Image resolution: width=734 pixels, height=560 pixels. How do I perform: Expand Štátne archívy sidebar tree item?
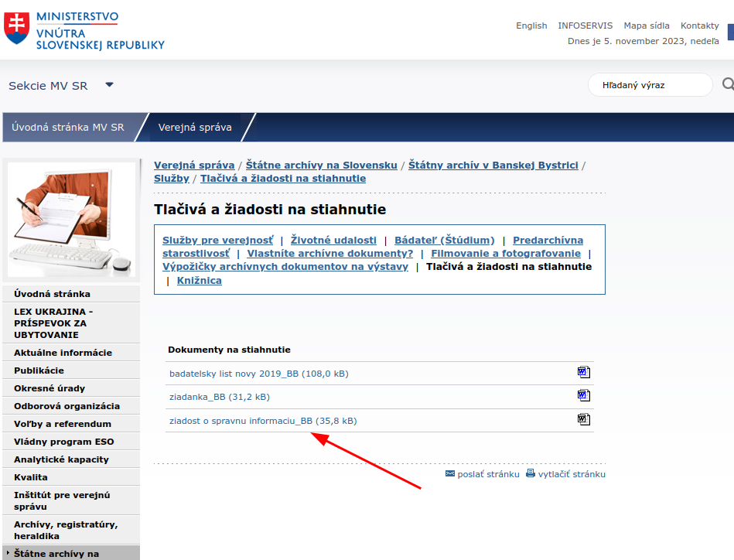tap(8, 553)
